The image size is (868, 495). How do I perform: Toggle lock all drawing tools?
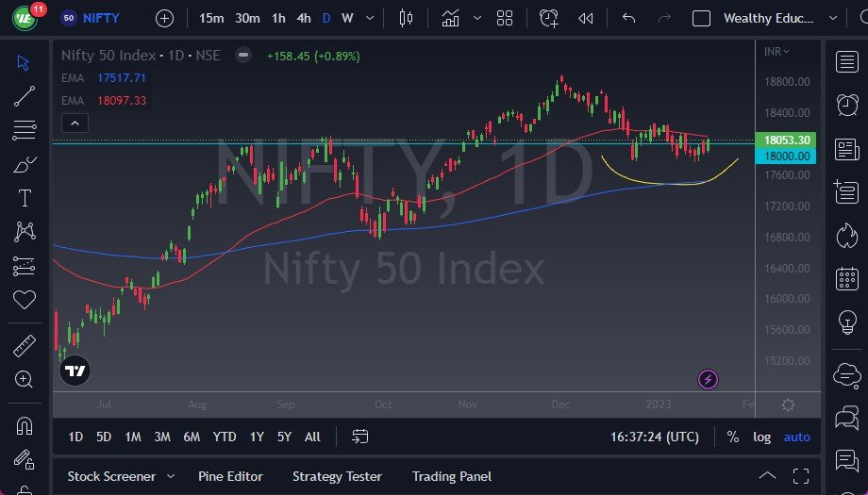(25, 459)
